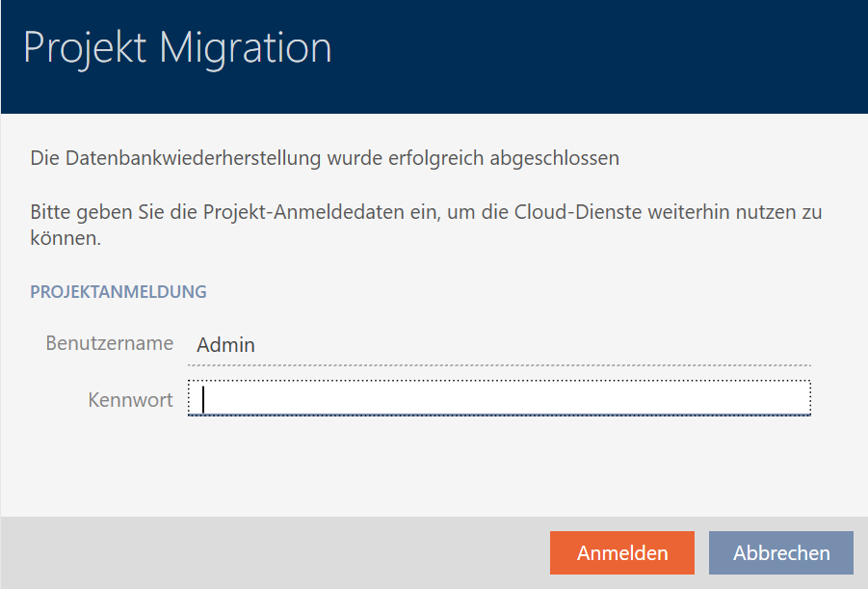Click the Kennwort label

[130, 399]
